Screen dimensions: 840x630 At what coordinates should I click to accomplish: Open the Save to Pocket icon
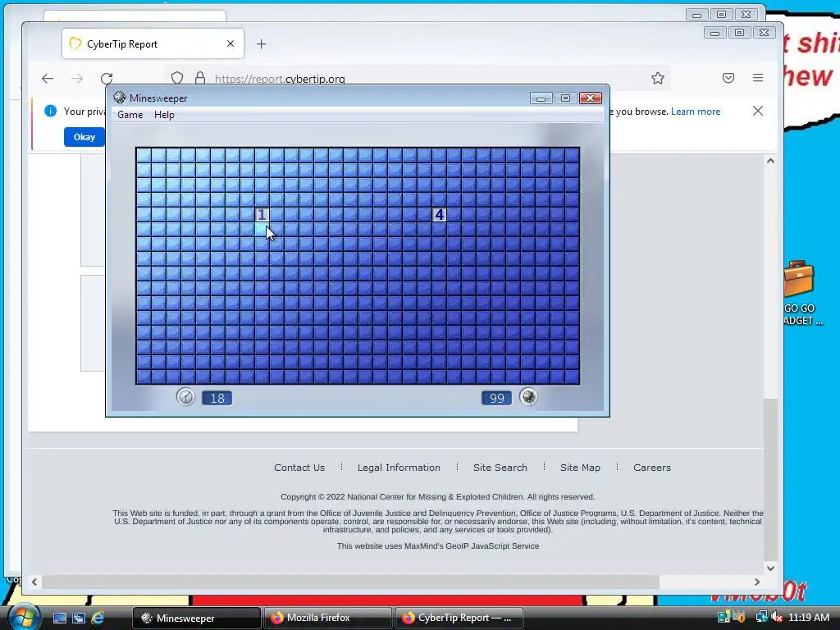728,78
